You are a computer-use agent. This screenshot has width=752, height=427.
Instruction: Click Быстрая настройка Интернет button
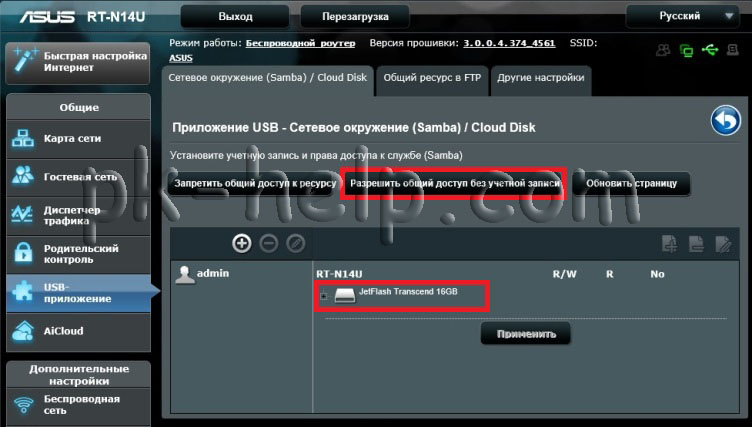[79, 62]
